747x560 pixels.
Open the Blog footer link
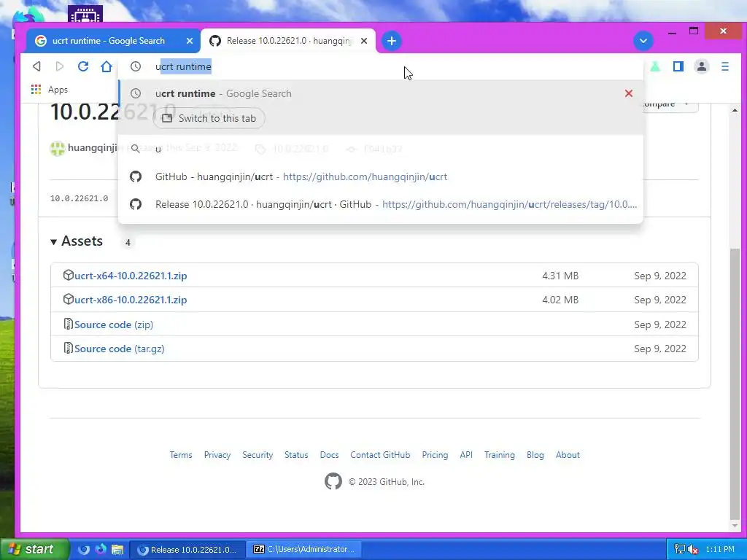(535, 455)
